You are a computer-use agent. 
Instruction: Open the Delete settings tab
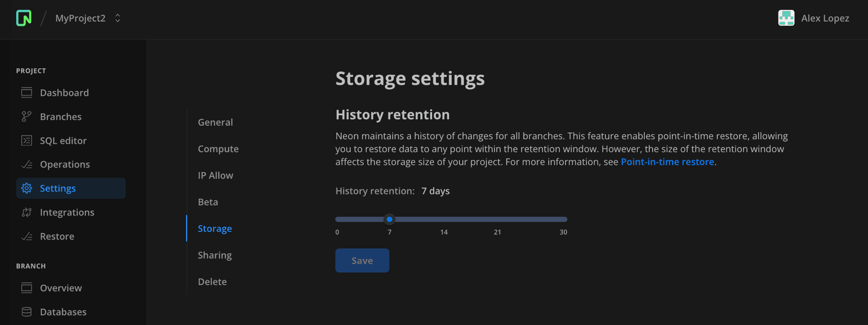pyautogui.click(x=212, y=282)
